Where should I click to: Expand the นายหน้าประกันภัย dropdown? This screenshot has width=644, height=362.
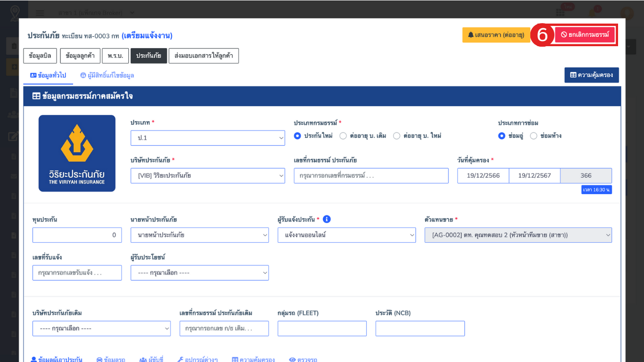click(200, 235)
